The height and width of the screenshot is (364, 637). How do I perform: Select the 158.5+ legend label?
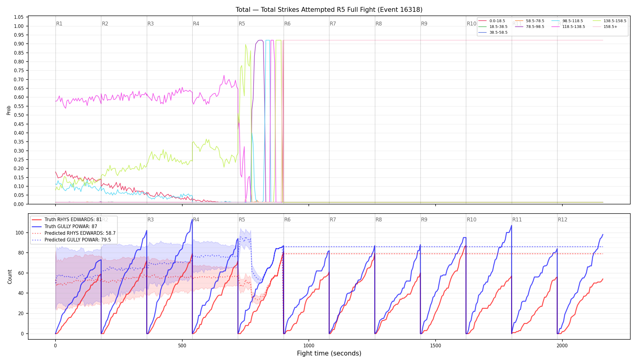click(x=610, y=27)
